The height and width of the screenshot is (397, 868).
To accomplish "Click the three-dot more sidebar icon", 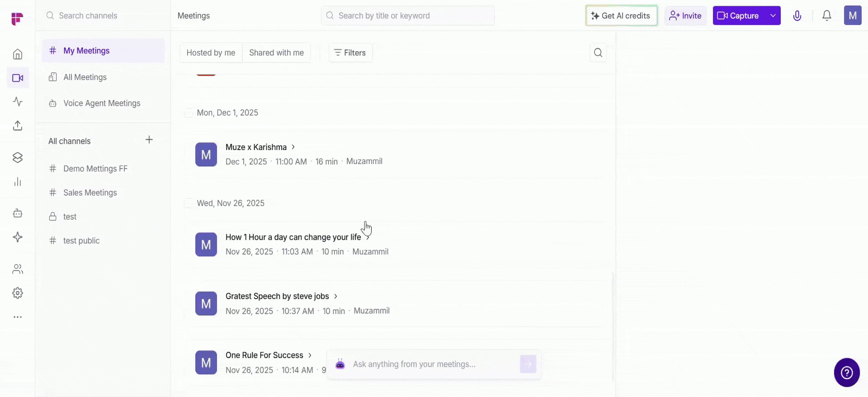I will pyautogui.click(x=18, y=317).
